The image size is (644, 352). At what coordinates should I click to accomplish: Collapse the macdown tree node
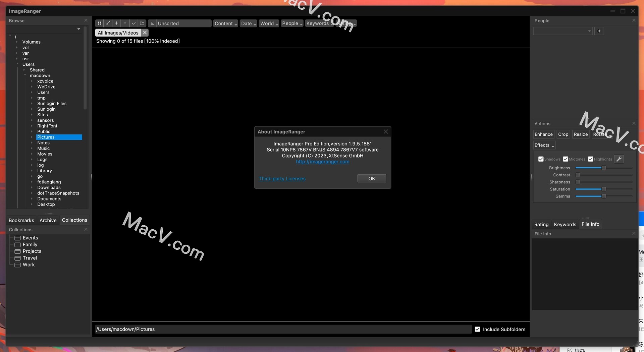[x=25, y=75]
